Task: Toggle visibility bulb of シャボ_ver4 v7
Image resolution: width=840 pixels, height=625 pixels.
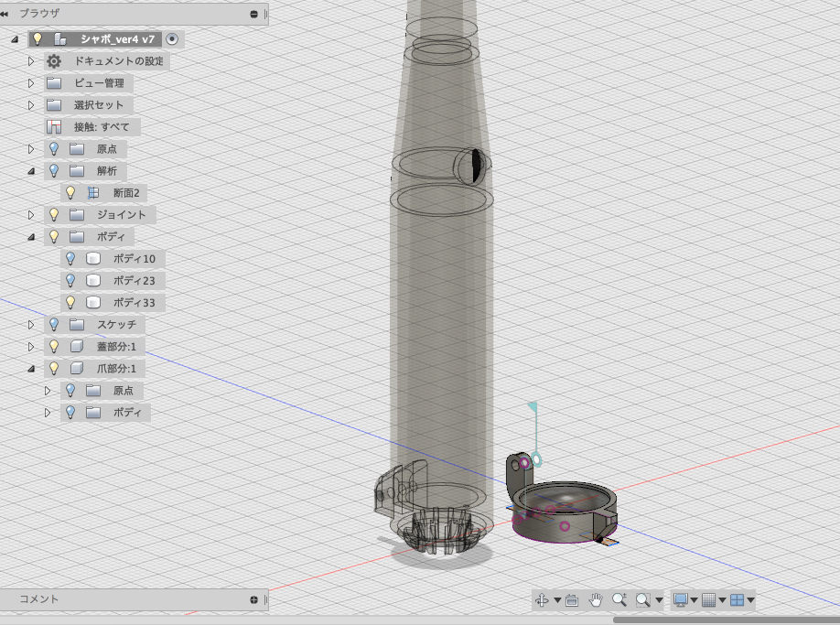Action: coord(37,38)
